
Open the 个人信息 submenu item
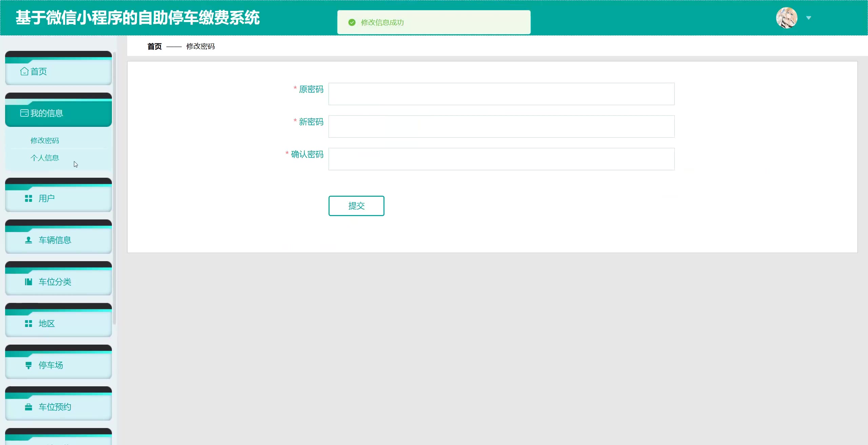(x=45, y=158)
